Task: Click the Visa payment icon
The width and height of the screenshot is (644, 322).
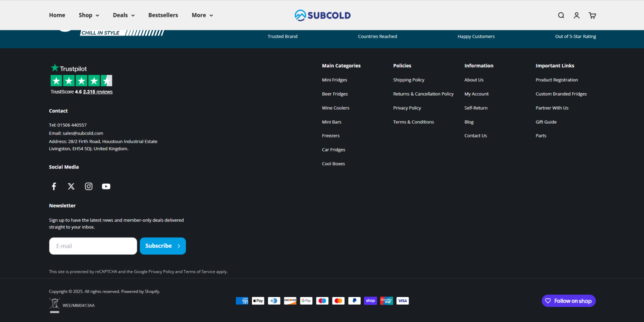Action: (402, 301)
